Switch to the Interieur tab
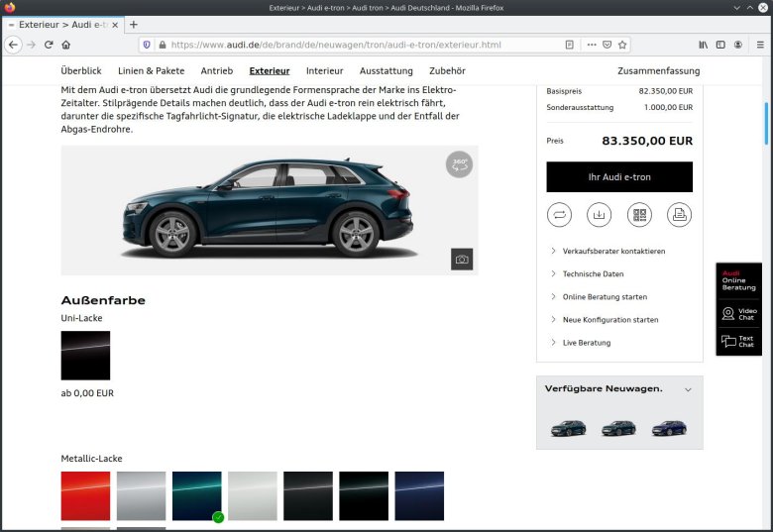This screenshot has height=532, width=773. click(x=324, y=71)
